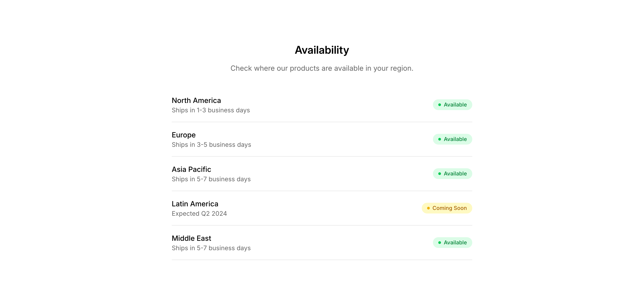Click green status dot for Europe
644x303 pixels.
coord(439,139)
